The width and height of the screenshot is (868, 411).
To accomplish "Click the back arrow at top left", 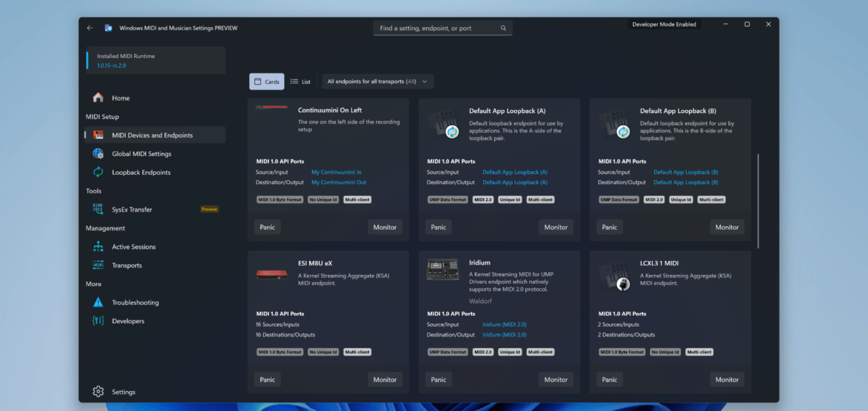I will click(x=90, y=28).
